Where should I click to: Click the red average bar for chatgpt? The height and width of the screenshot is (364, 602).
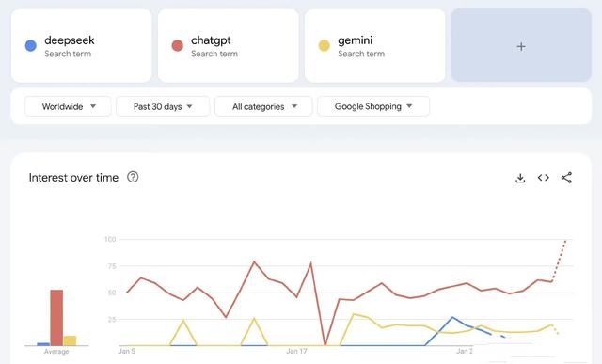(x=56, y=318)
